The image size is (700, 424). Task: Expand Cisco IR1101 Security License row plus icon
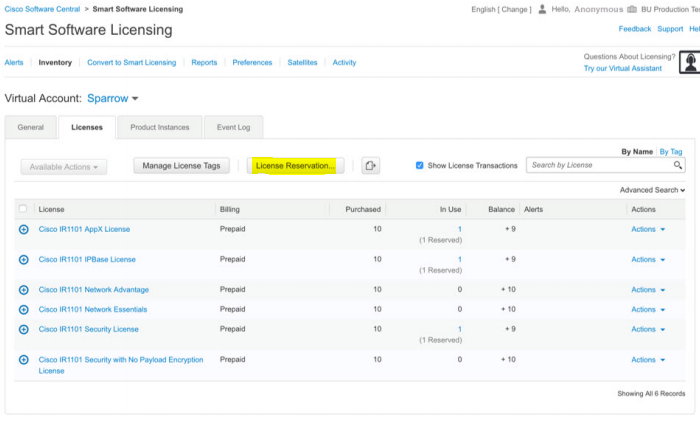(x=24, y=329)
